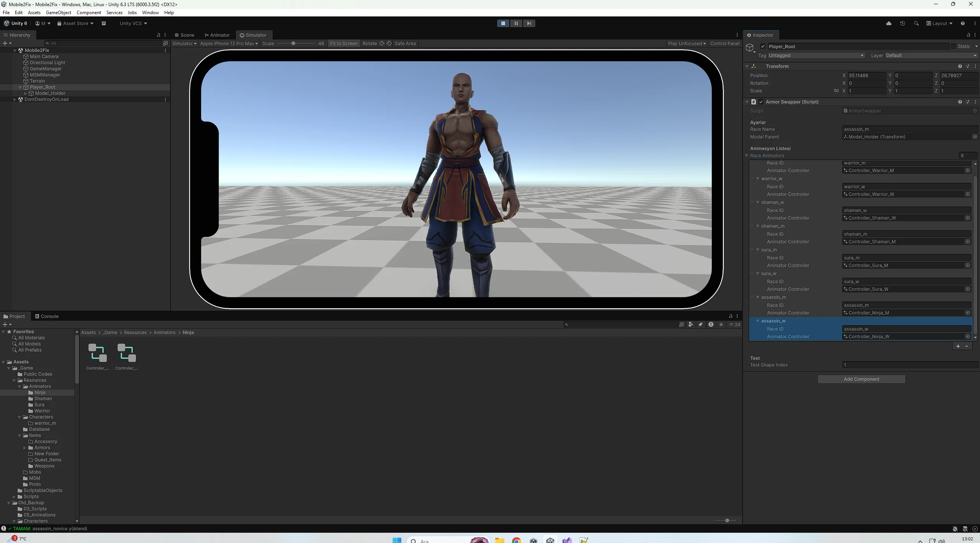Disable the Armor Swapper script checkbox
980x543 pixels.
[x=761, y=102]
